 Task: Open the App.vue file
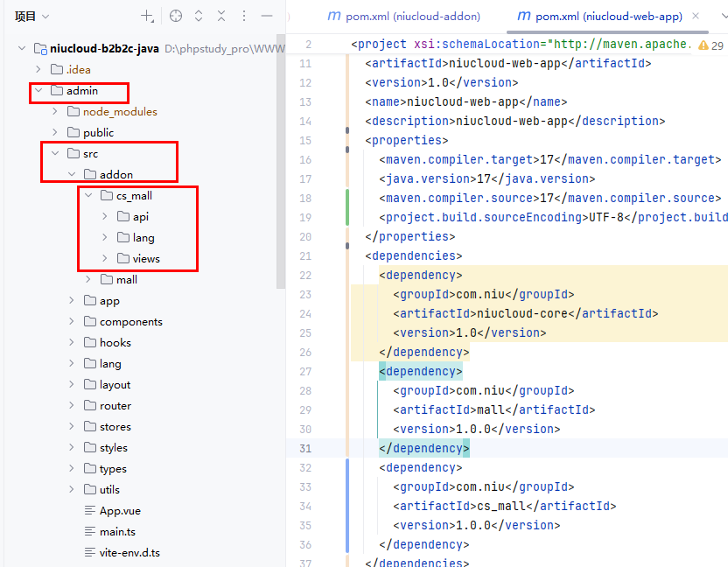click(x=119, y=511)
